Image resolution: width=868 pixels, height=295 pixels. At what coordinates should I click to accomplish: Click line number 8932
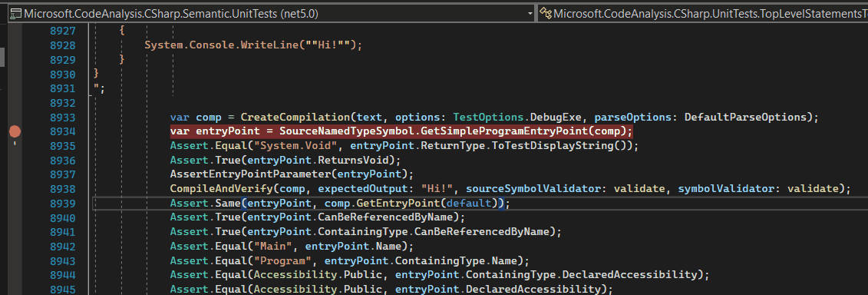[63, 103]
